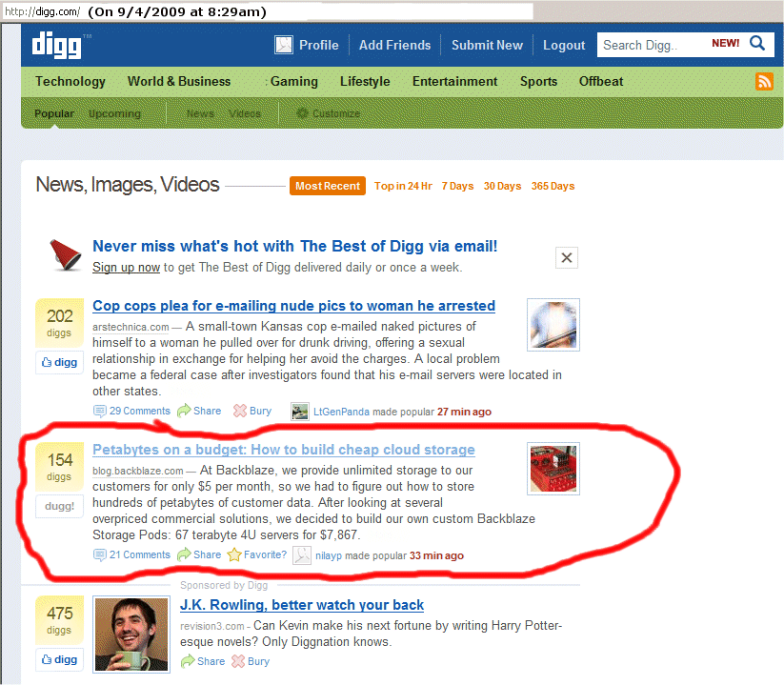Click the megaphone icon beside email promo
784x685 pixels.
pyautogui.click(x=65, y=254)
